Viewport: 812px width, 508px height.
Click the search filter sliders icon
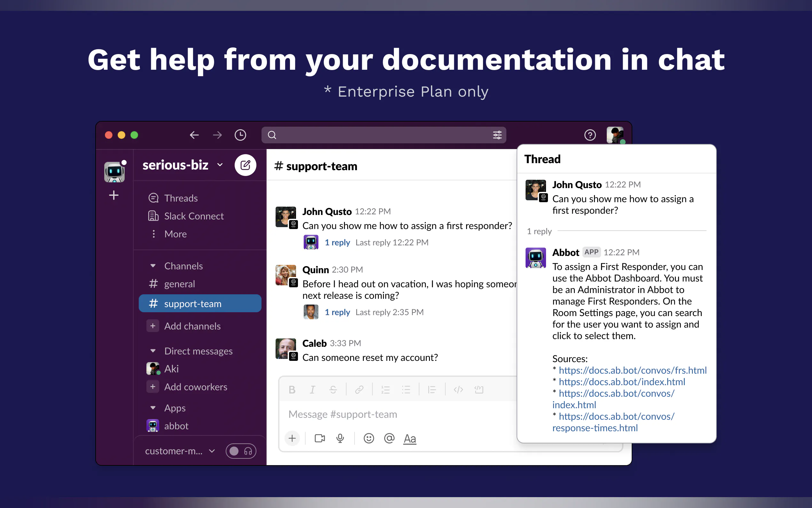tap(497, 135)
